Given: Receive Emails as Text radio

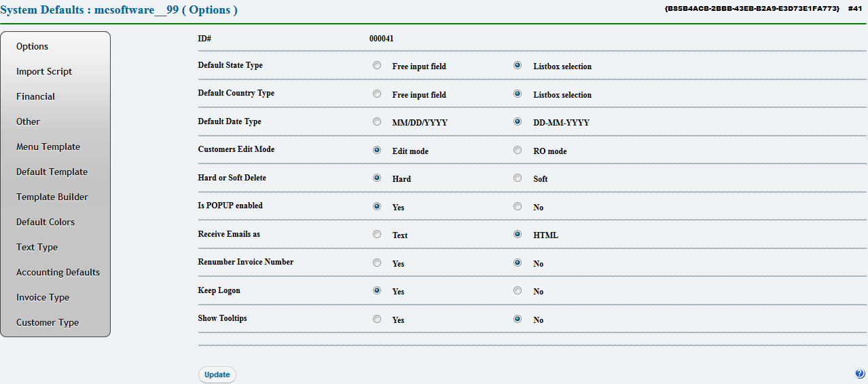Looking at the screenshot, I should click(377, 234).
